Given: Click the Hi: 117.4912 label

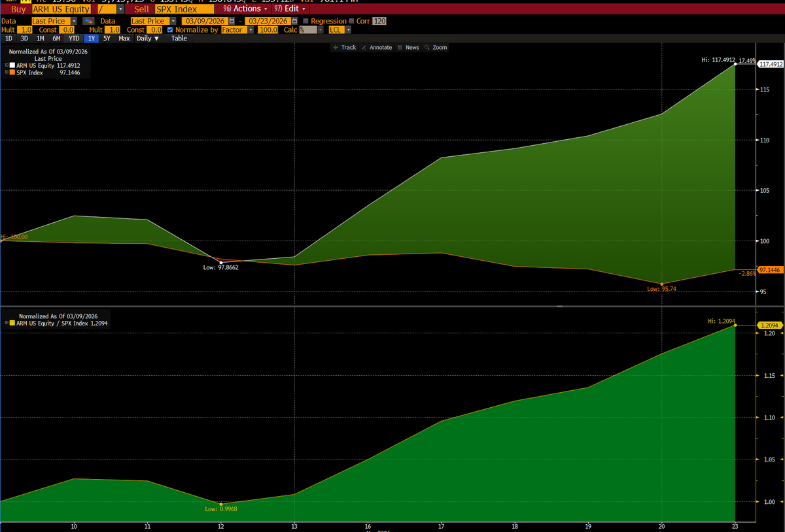Looking at the screenshot, I should click(718, 59).
